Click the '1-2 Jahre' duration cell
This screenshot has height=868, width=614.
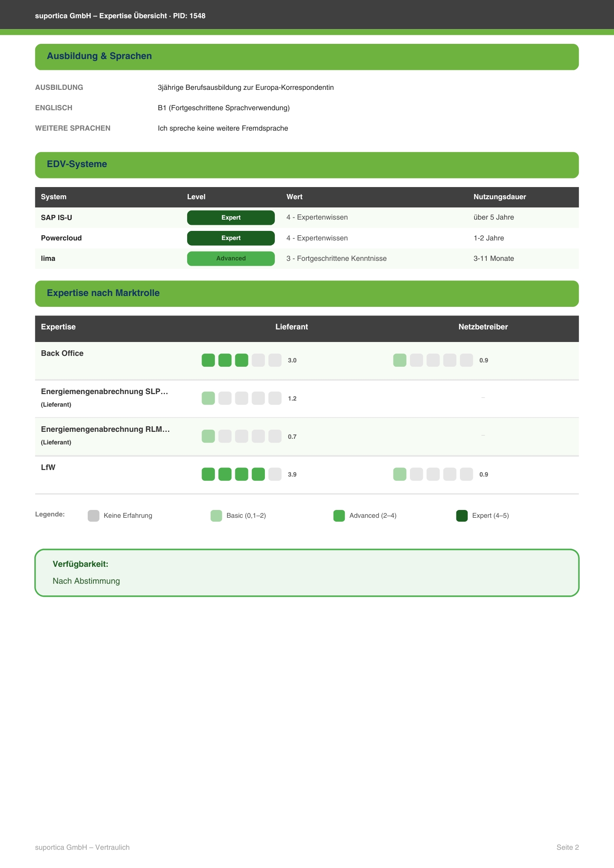(x=489, y=238)
